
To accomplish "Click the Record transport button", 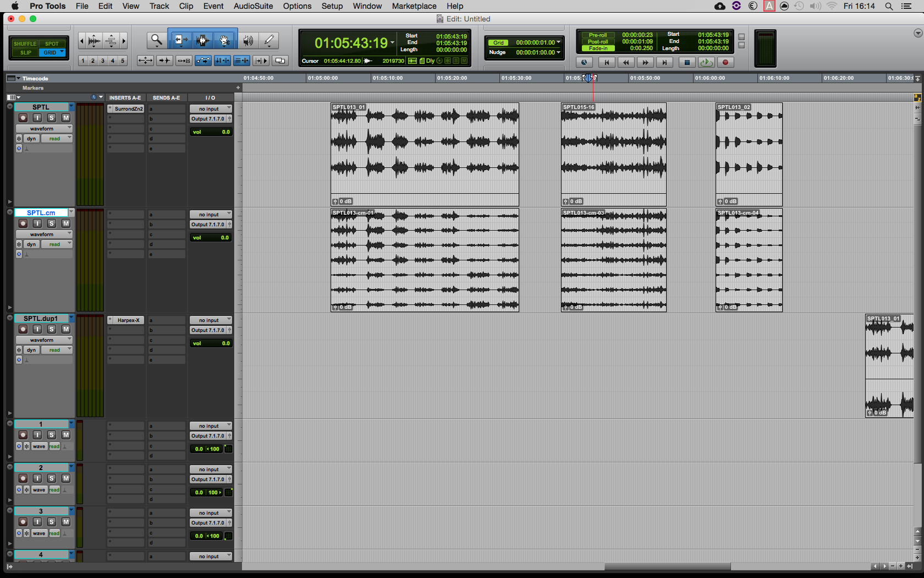I will (725, 62).
